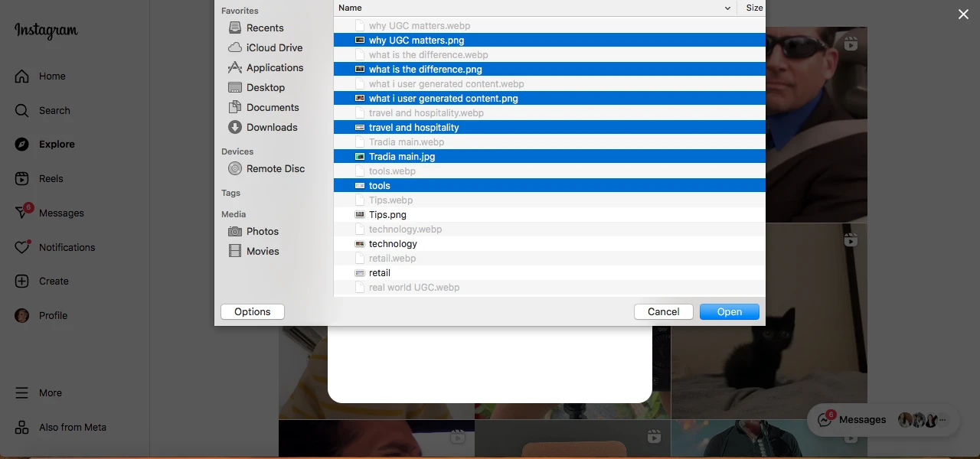Click the Notifications heart icon
980x459 pixels.
click(22, 247)
